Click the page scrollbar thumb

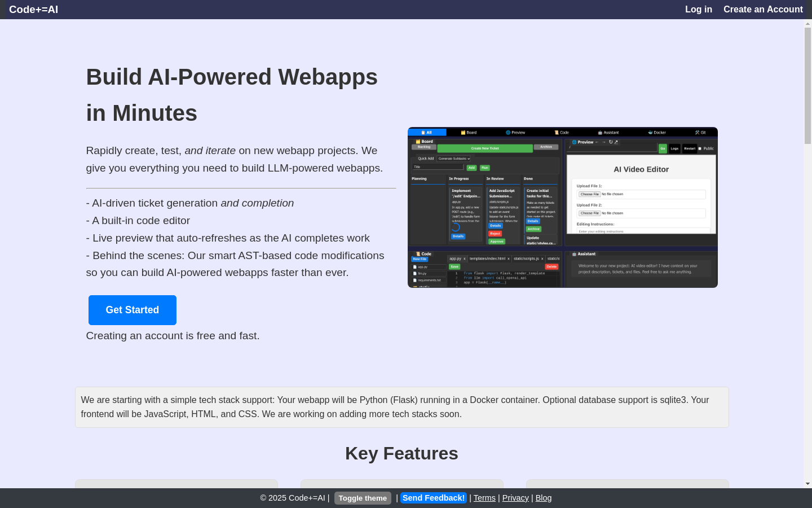(x=807, y=85)
